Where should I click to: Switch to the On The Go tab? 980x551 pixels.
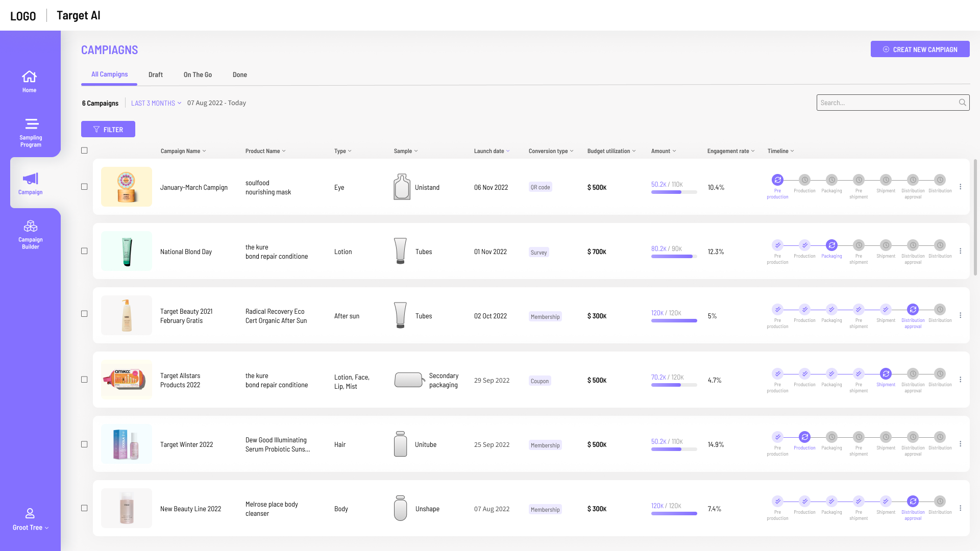(198, 74)
